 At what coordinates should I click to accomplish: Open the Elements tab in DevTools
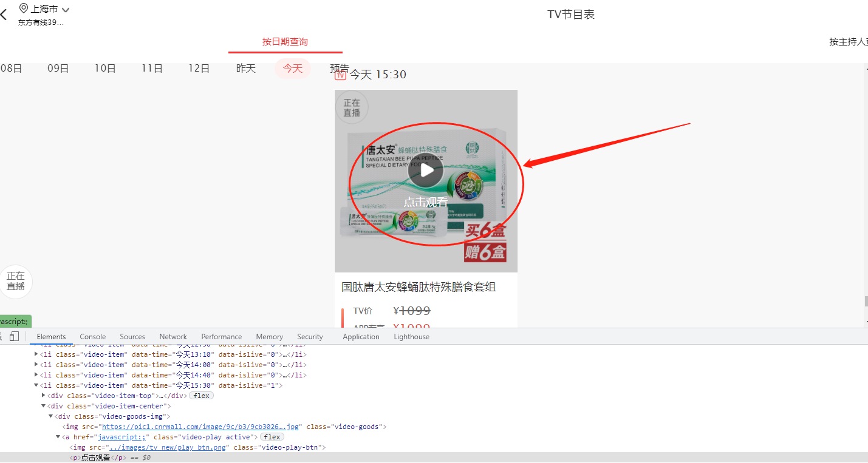[51, 337]
